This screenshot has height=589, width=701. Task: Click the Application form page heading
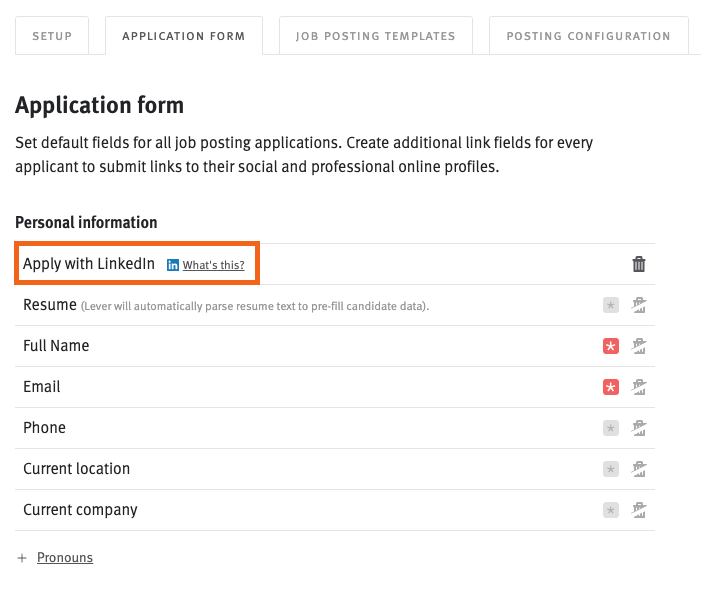(x=99, y=106)
